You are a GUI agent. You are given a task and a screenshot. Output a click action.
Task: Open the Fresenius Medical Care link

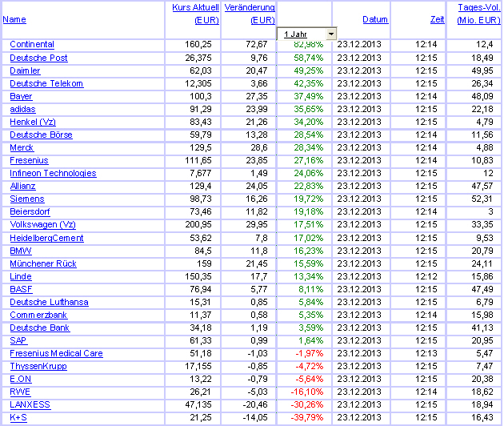(x=56, y=354)
